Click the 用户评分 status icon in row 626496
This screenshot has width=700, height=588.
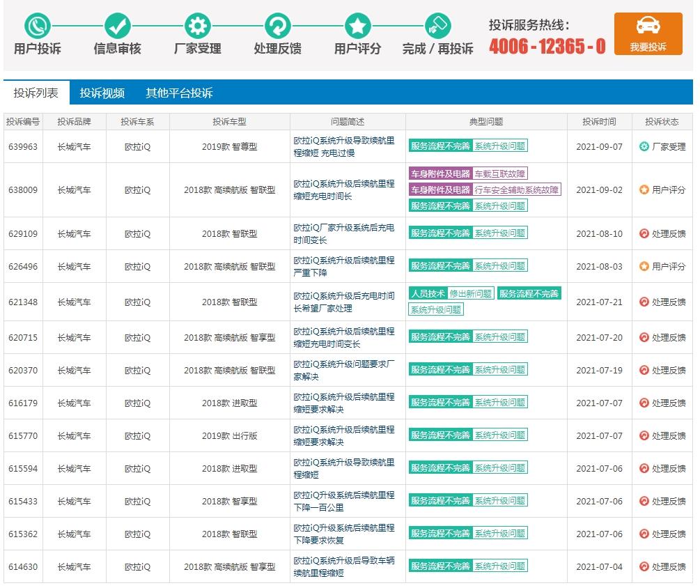pyautogui.click(x=644, y=267)
